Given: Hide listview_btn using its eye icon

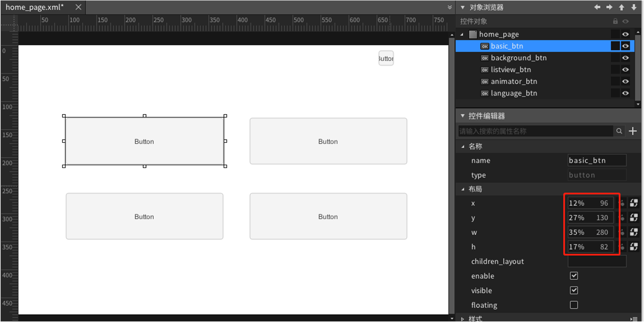Looking at the screenshot, I should coord(625,70).
